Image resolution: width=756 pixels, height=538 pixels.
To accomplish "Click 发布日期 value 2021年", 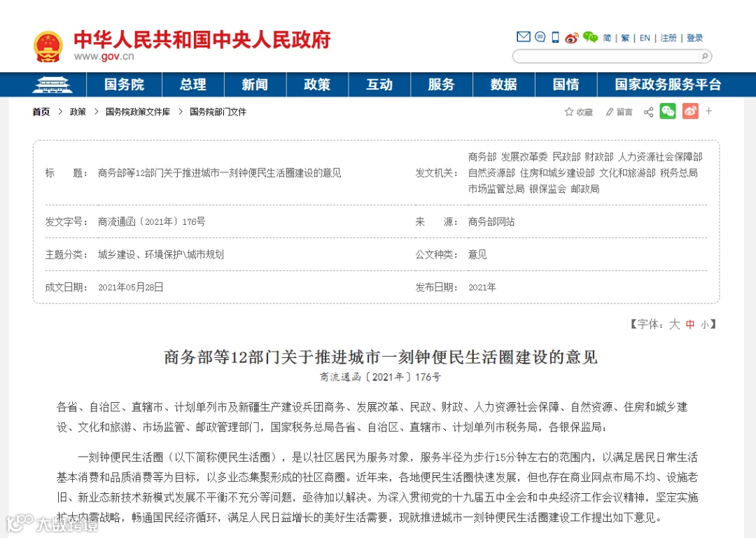I will [482, 288].
